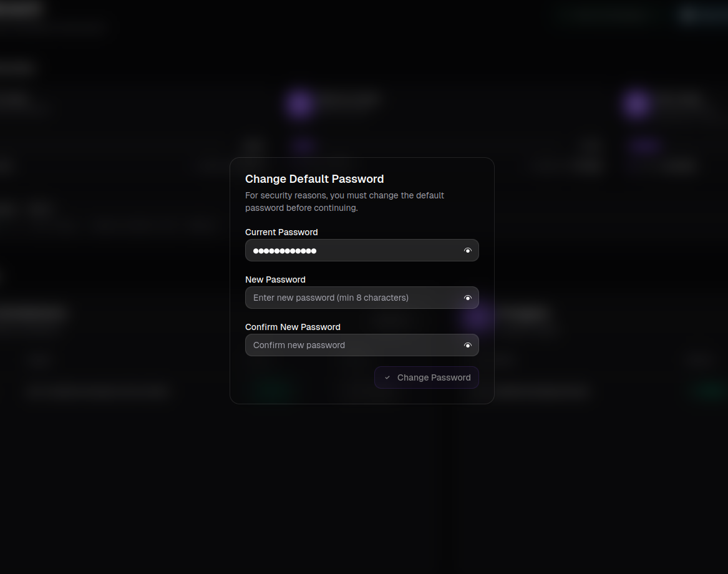Click the bottom-left background table row
728x574 pixels.
coord(97,391)
